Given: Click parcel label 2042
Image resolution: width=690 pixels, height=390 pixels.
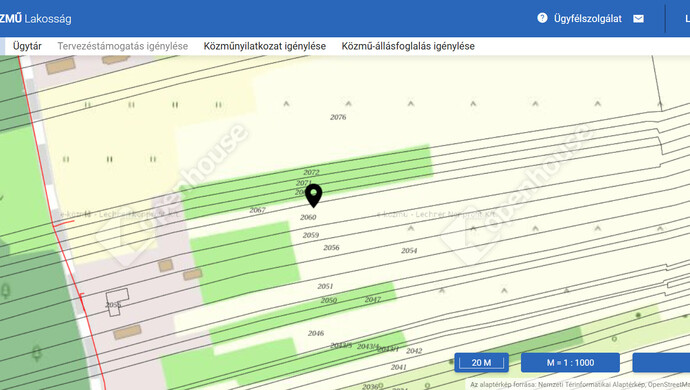Looking at the screenshot, I should (414, 351).
